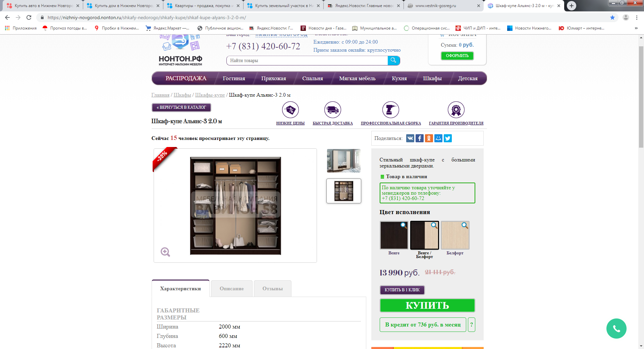The height and width of the screenshot is (349, 644).
Task: Open the green phone callback button
Action: click(616, 329)
